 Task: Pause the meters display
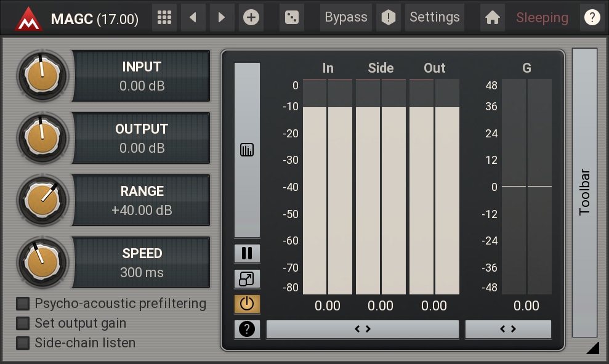click(x=247, y=253)
